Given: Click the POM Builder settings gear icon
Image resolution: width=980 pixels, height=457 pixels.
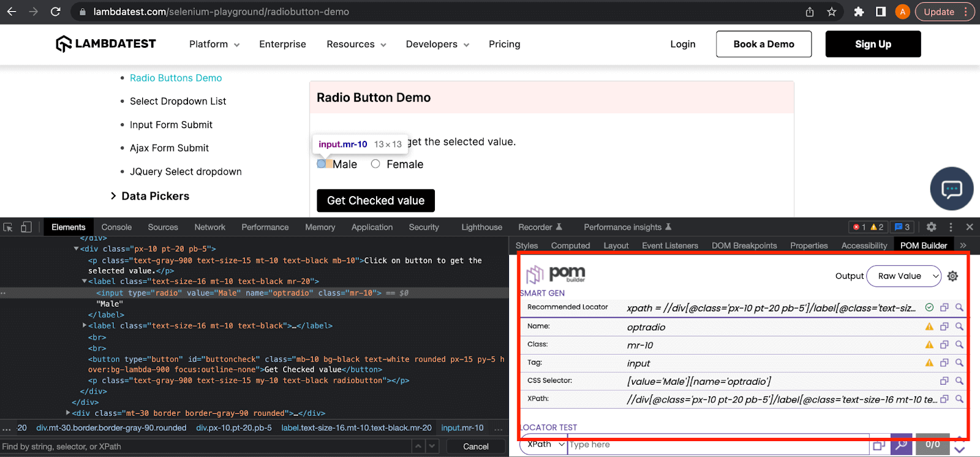Looking at the screenshot, I should tap(952, 276).
